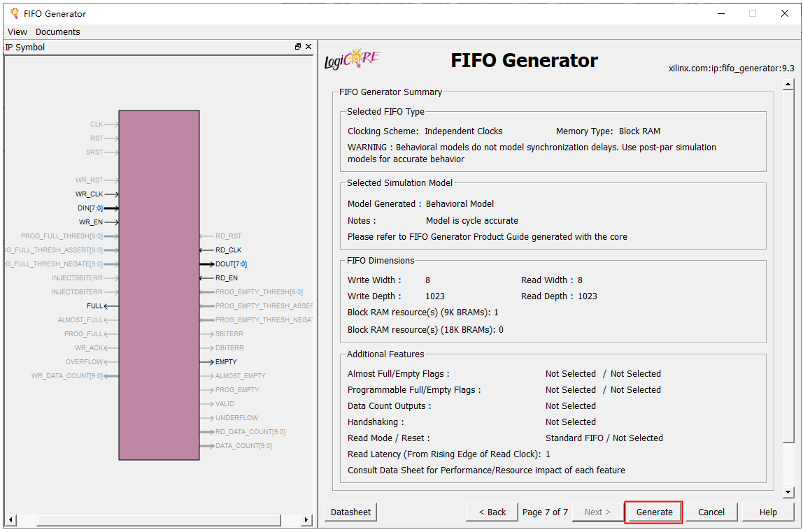Click the summary panel scroll-up arrow

[788, 85]
